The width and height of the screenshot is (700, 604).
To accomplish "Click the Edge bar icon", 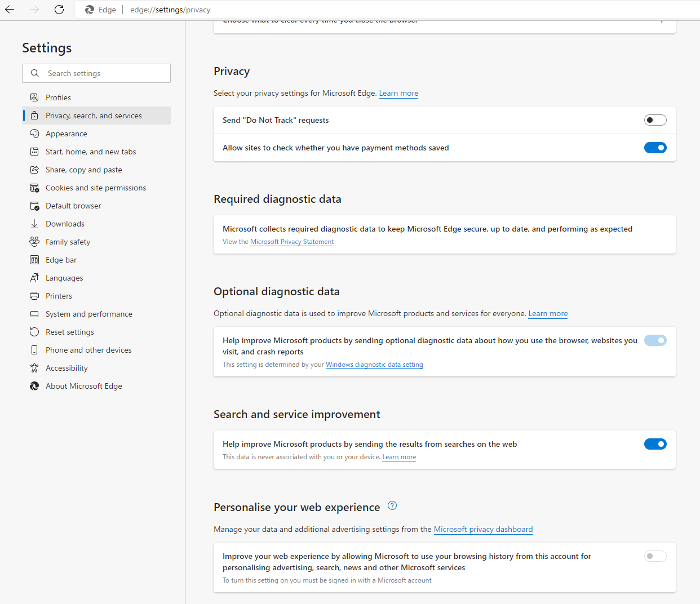I will [34, 260].
